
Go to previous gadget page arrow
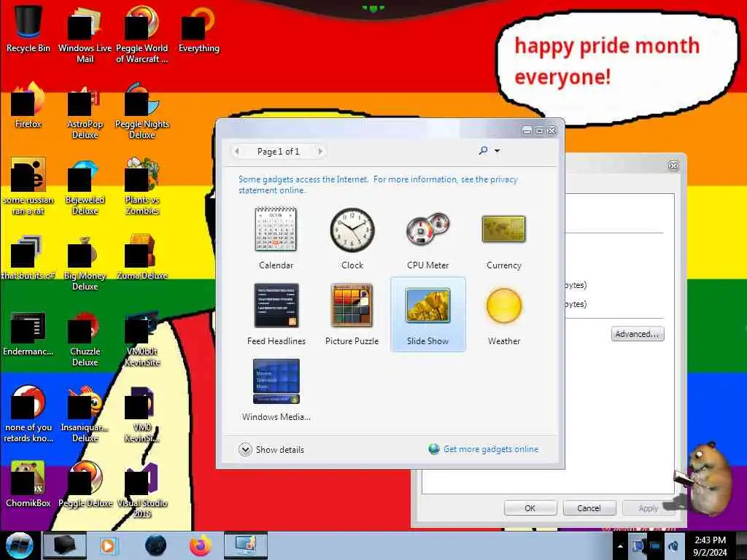point(237,152)
